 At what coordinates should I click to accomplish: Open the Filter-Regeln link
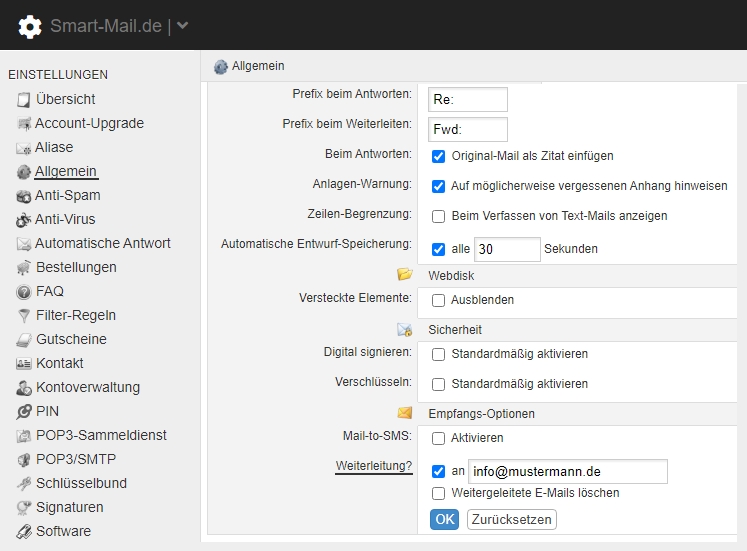click(x=76, y=315)
